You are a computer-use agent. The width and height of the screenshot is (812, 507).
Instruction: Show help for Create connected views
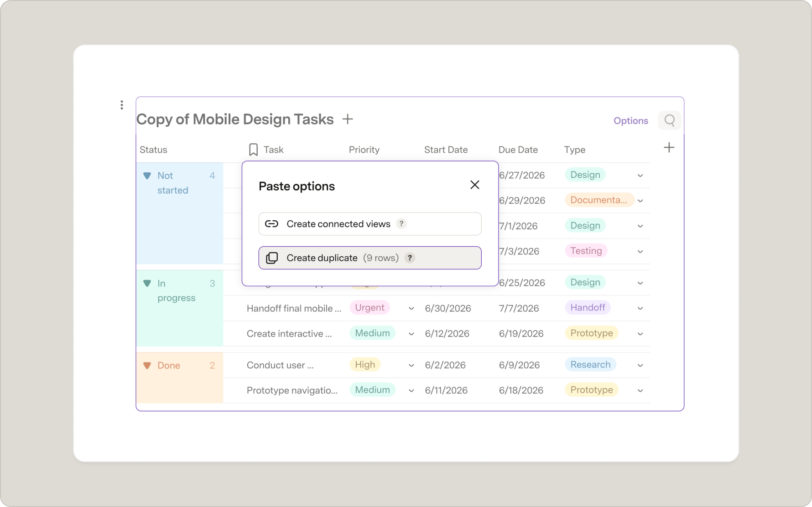[x=401, y=224]
